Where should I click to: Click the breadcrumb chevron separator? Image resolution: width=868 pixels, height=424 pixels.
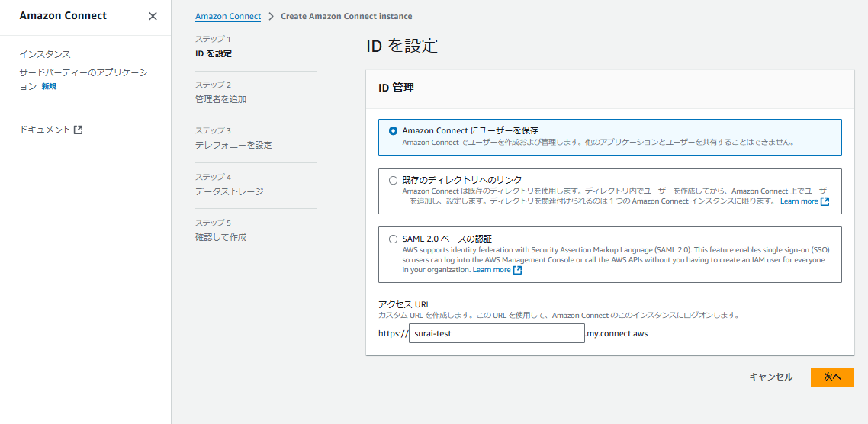[271, 16]
